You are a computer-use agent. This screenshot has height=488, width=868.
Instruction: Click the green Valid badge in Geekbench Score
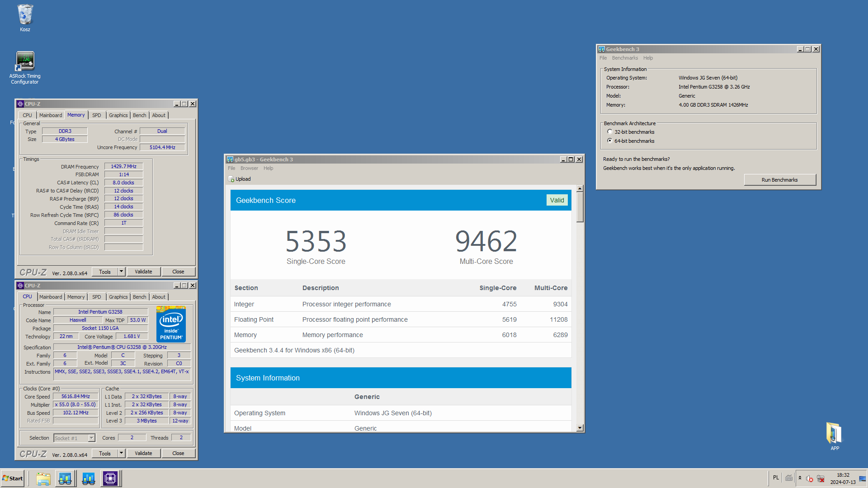557,200
